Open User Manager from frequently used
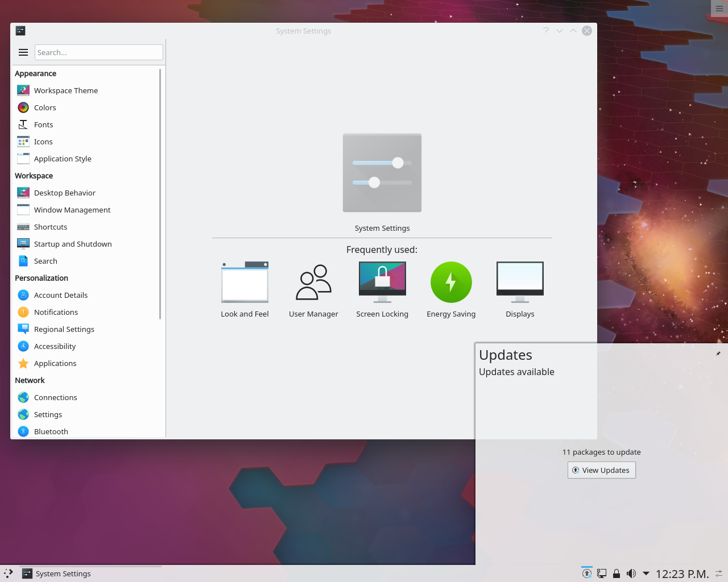 pos(313,281)
